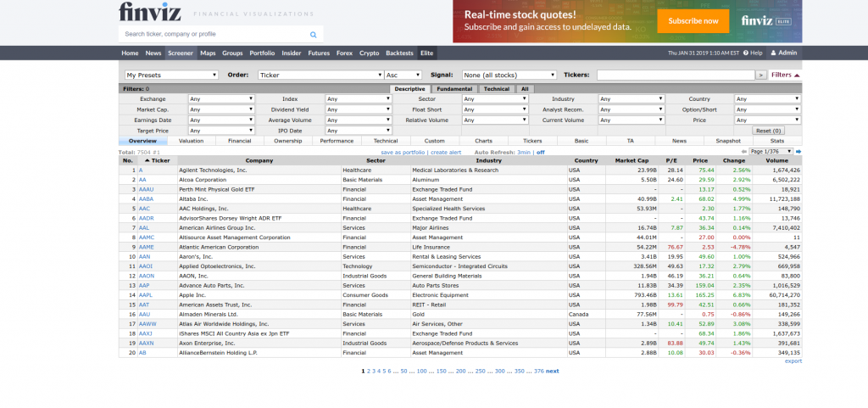Open Screener in the navigation bar
Image resolution: width=868 pixels, height=408 pixels.
pos(181,53)
